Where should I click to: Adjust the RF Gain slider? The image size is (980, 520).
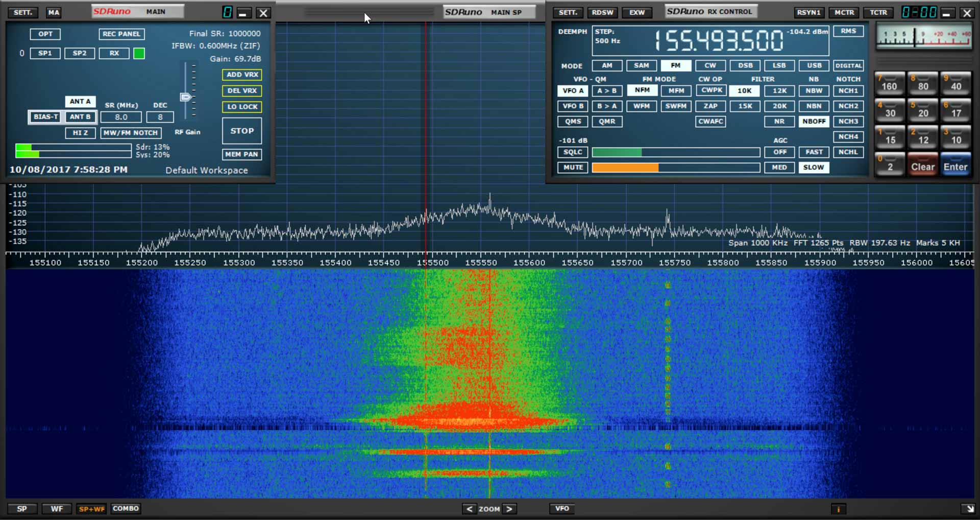pos(186,96)
